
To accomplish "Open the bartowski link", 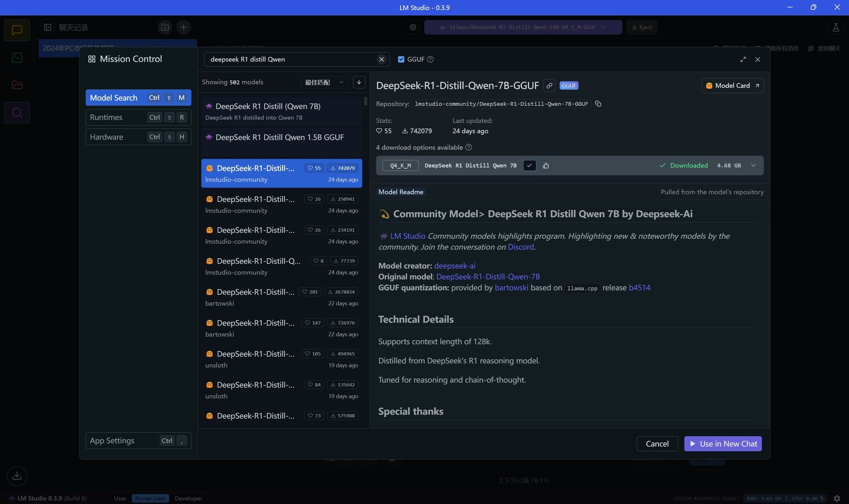I will (x=512, y=288).
